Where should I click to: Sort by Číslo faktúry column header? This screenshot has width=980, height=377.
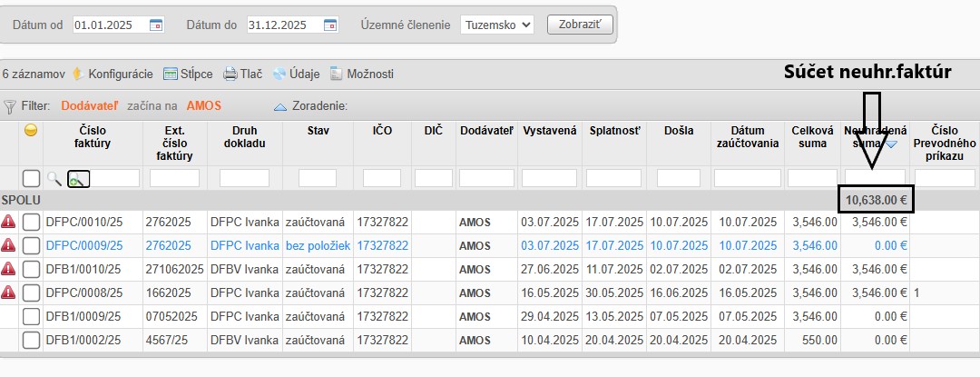point(93,137)
